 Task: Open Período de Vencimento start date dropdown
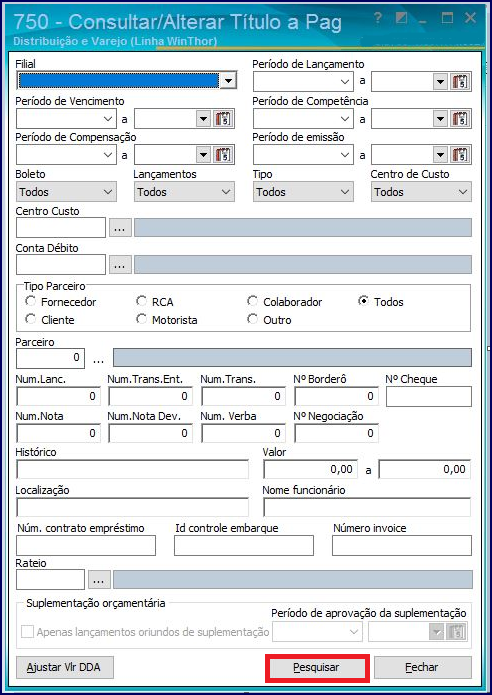(x=108, y=119)
